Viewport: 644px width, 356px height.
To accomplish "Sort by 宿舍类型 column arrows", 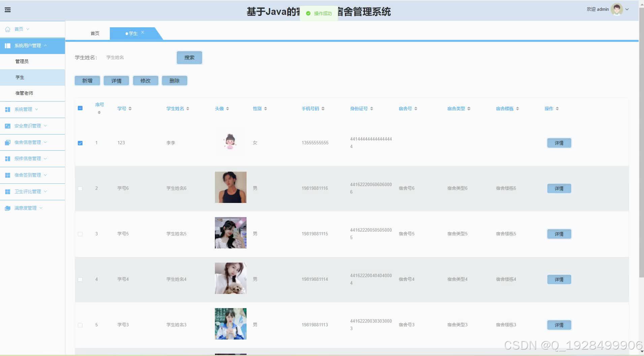I will tap(469, 109).
